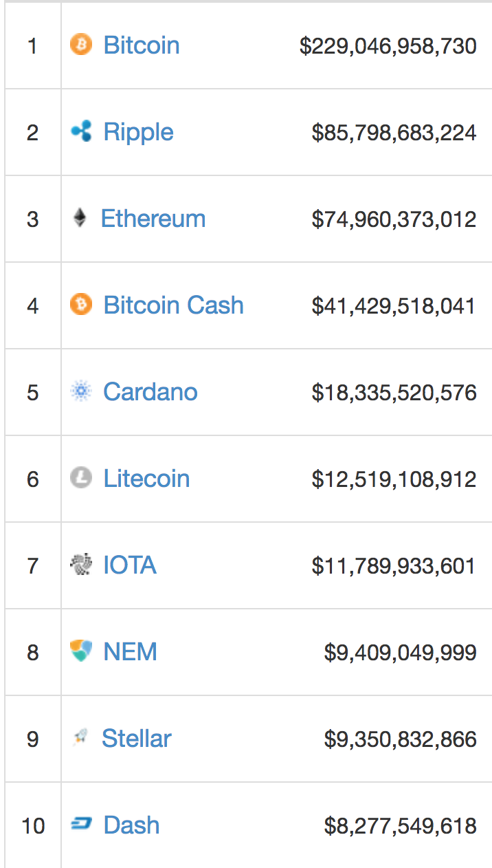Click the Stellar rocket logo icon
This screenshot has width=492, height=868.
[80, 739]
